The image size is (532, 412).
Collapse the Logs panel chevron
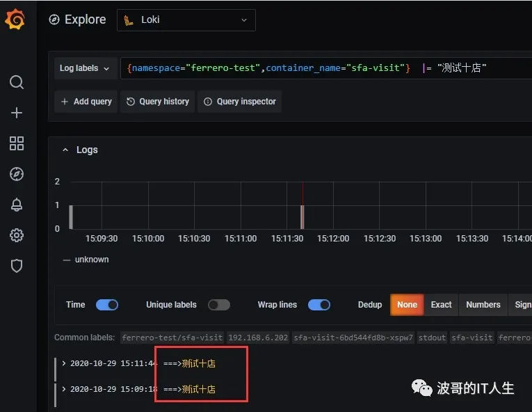coord(65,150)
